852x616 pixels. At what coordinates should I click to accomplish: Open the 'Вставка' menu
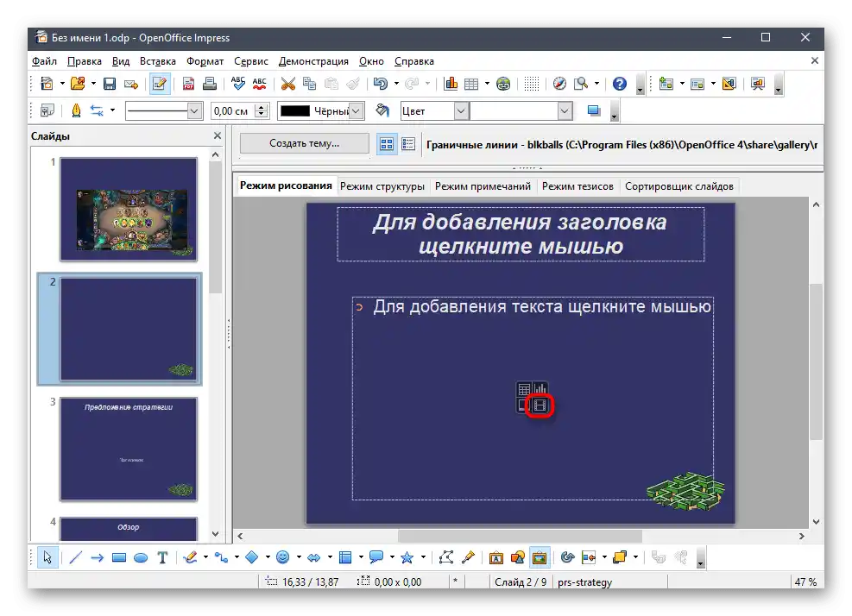click(157, 61)
